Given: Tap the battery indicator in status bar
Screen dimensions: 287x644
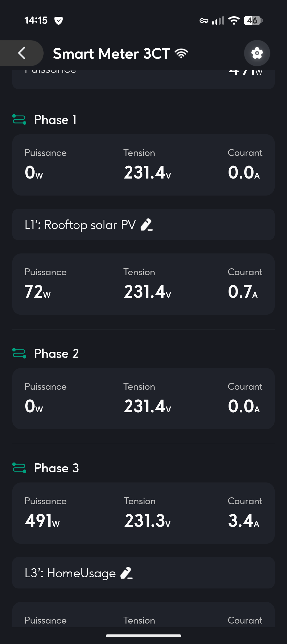Looking at the screenshot, I should [253, 20].
